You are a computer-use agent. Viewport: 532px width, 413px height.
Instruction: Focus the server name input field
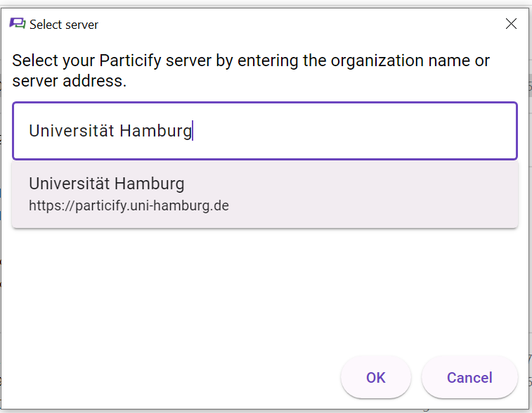[x=265, y=131]
